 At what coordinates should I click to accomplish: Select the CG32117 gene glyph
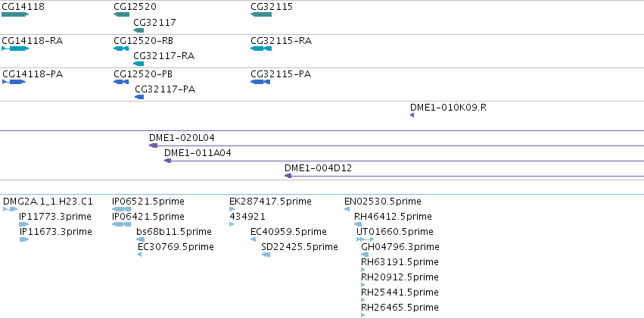[x=138, y=30]
